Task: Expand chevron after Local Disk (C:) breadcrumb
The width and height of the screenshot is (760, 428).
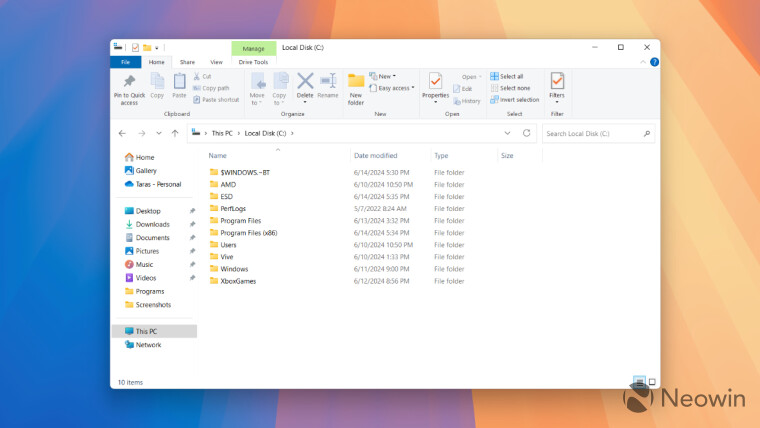Action: click(x=292, y=133)
